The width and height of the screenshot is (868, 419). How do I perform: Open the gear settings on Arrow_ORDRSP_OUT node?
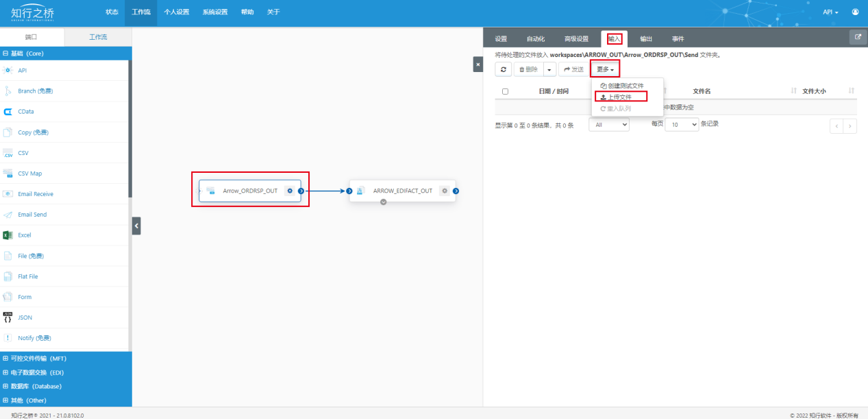(x=290, y=191)
